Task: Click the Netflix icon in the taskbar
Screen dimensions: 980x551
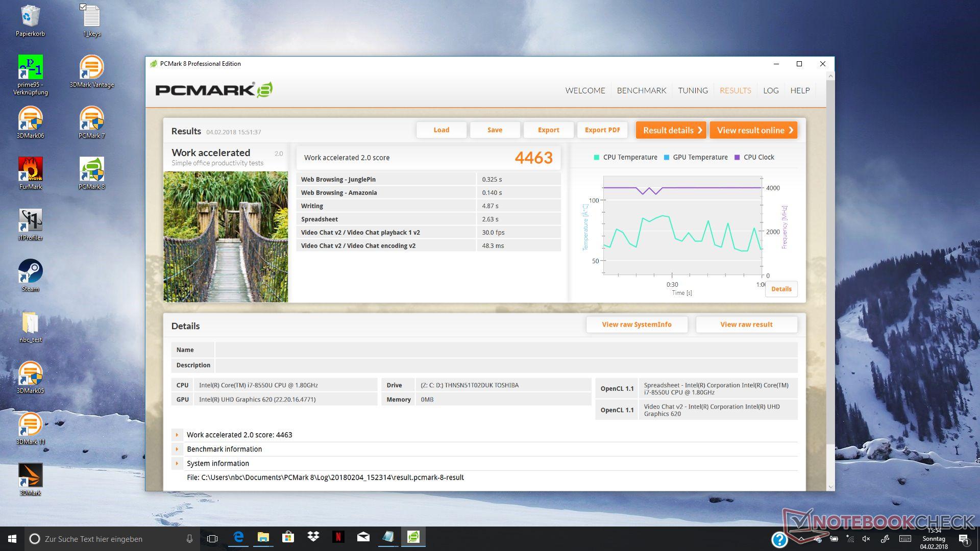Action: 338,537
